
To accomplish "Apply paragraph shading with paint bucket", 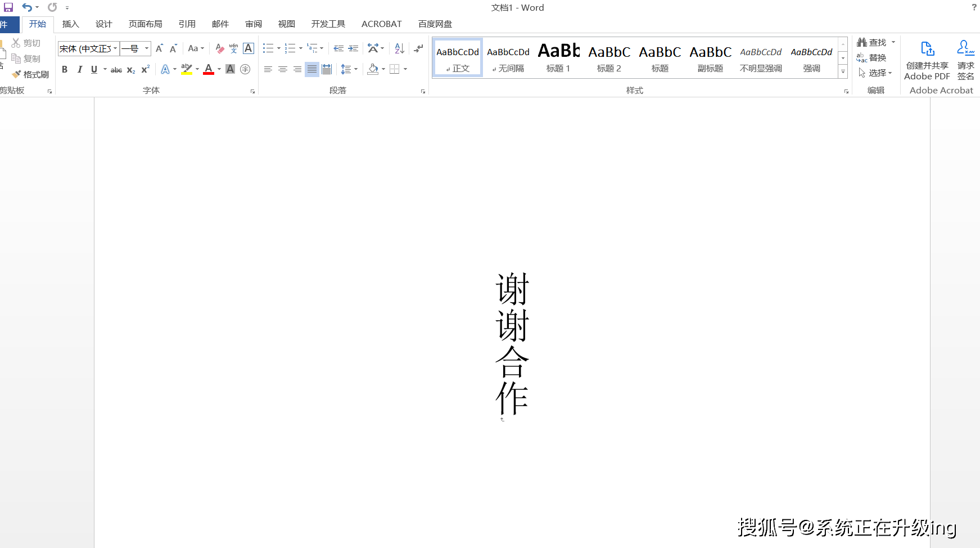I will (x=373, y=69).
